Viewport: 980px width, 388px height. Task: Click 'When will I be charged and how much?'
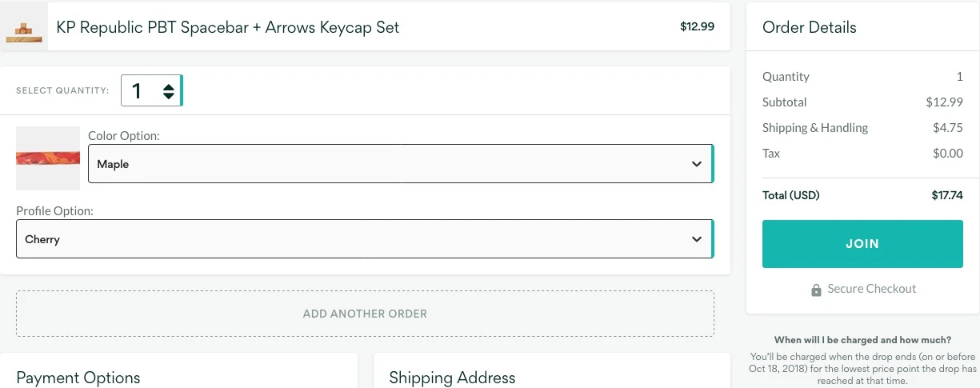pos(862,340)
